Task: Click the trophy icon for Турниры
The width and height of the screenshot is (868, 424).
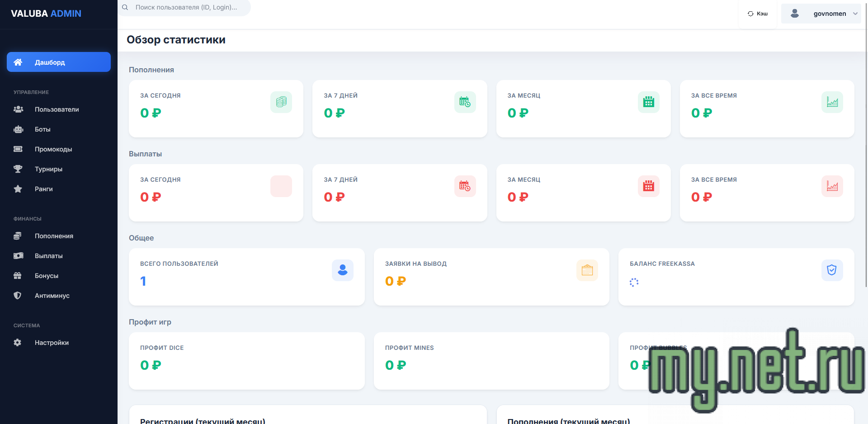Action: pos(18,169)
